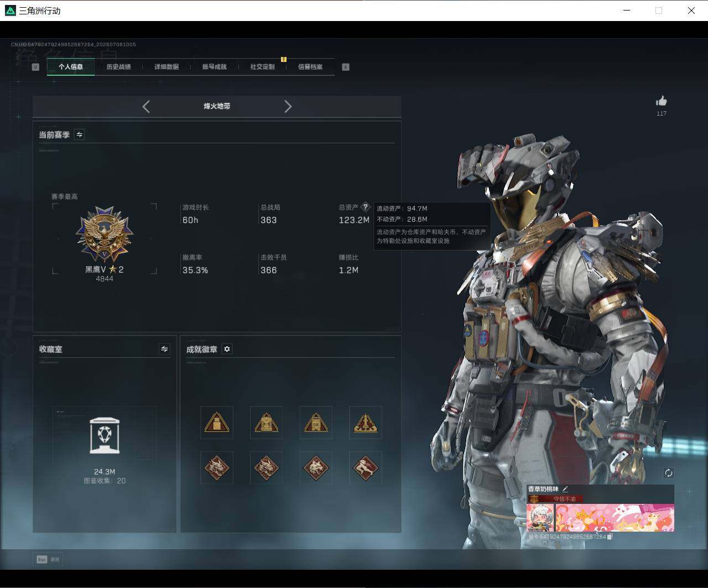Click the 烽火地带 mode selector label

tap(217, 106)
